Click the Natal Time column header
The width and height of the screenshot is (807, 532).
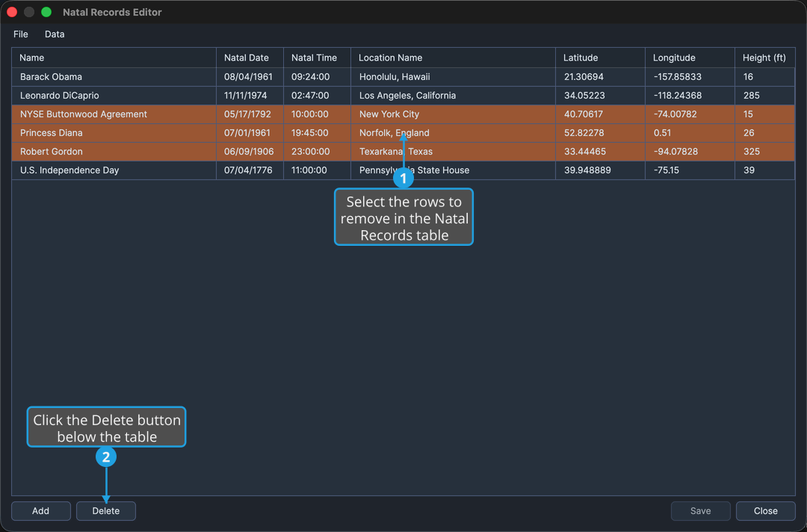click(x=317, y=58)
